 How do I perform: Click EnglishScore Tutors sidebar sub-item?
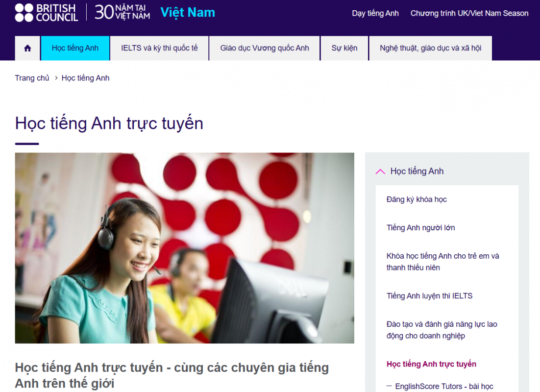[444, 386]
